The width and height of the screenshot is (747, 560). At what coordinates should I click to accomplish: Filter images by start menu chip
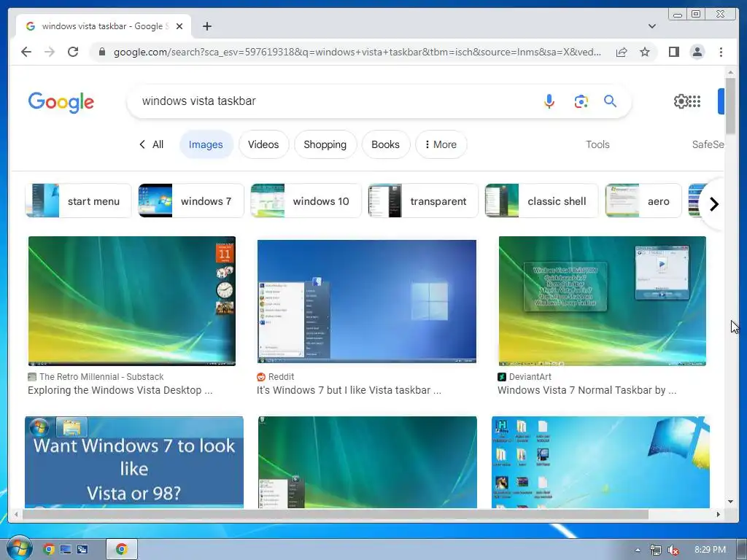(78, 201)
